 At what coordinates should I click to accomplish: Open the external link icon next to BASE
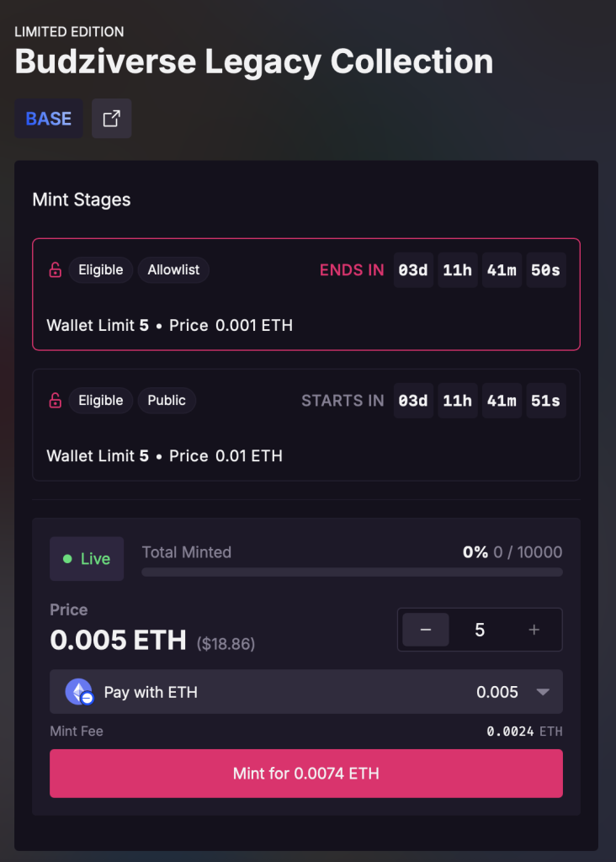click(112, 118)
